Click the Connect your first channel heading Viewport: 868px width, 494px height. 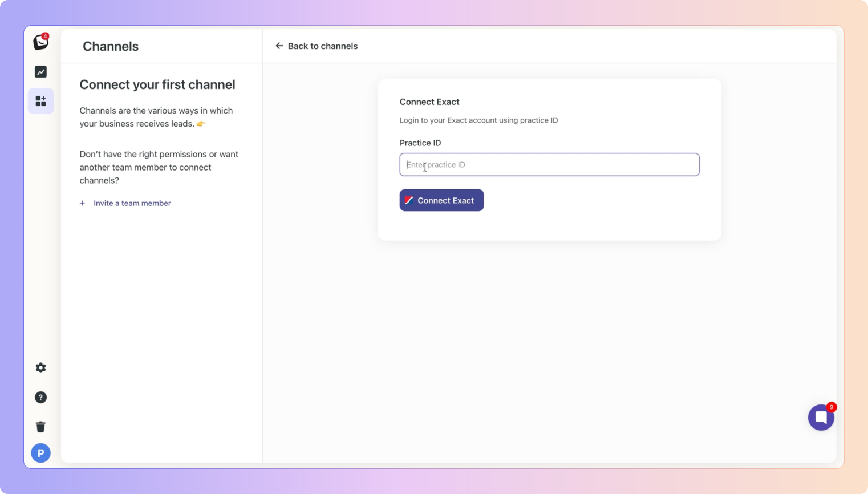[157, 85]
